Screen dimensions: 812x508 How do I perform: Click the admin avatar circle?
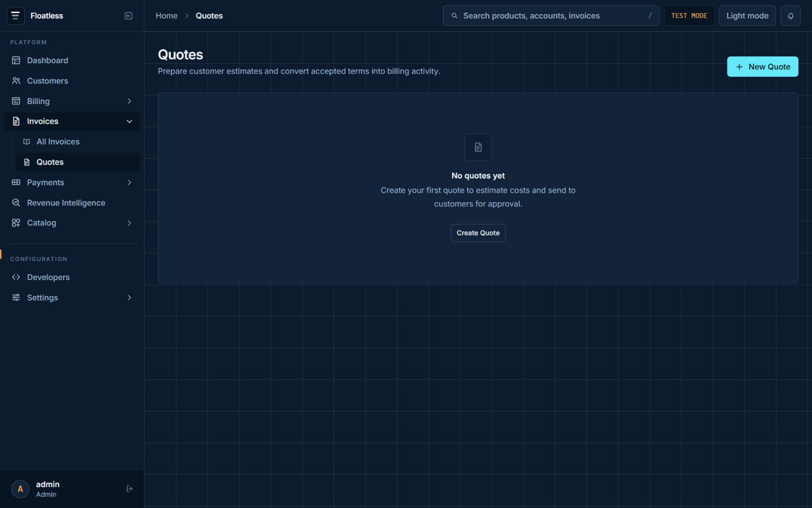point(20,489)
